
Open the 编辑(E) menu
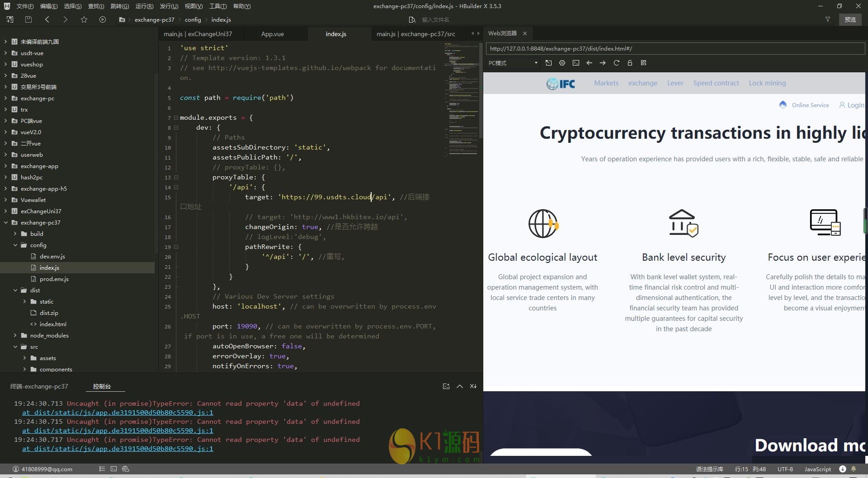pos(49,6)
